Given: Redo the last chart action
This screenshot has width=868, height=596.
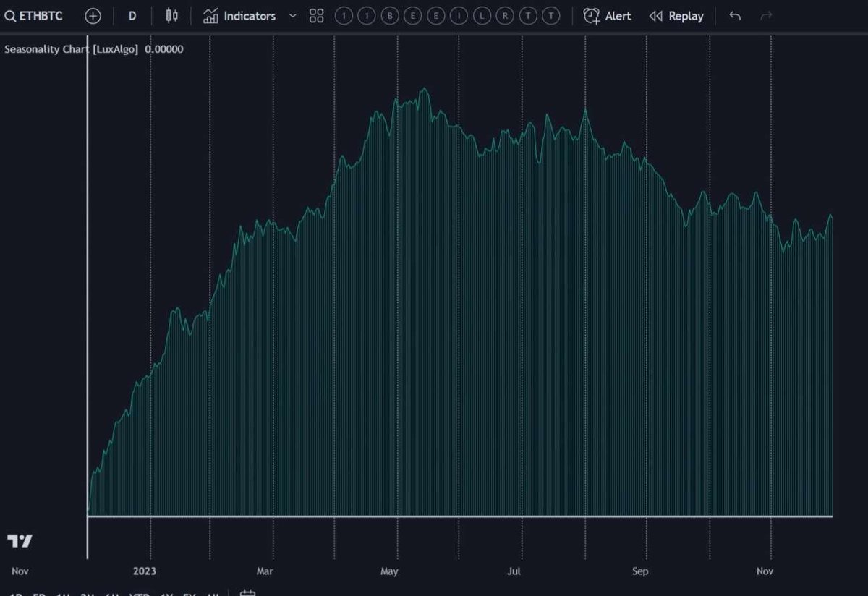Looking at the screenshot, I should point(766,15).
